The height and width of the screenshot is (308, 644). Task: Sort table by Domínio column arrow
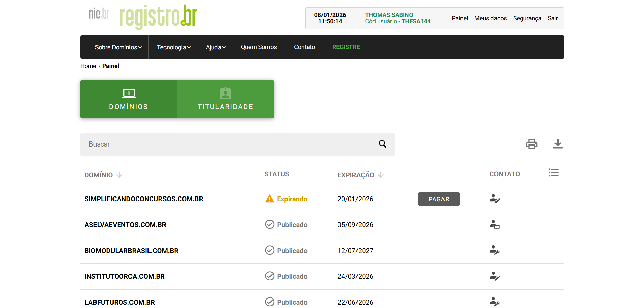point(119,175)
